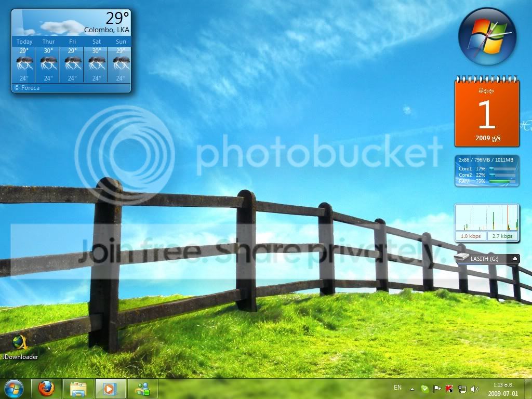Click the Colombo, LKA location link
Screen dimensions: 532x399
[107, 30]
